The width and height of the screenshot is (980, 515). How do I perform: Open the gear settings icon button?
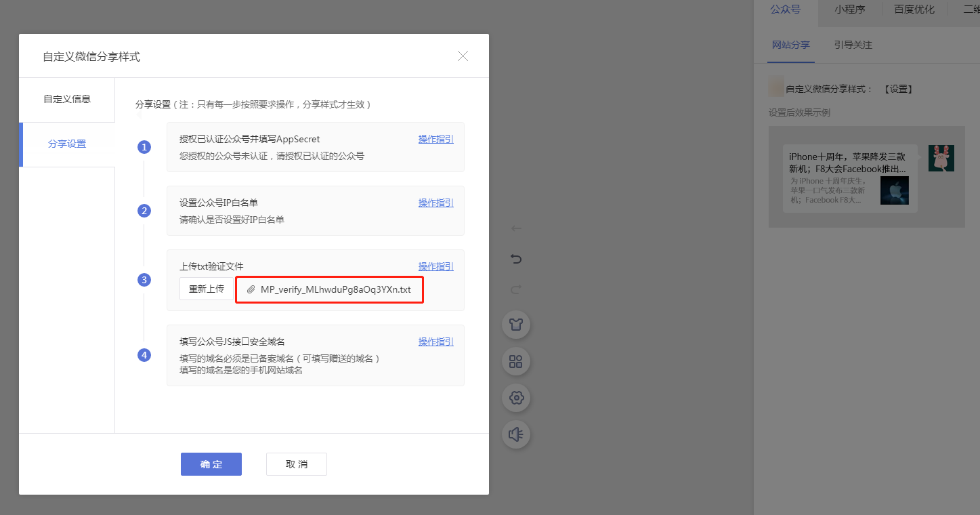click(516, 398)
